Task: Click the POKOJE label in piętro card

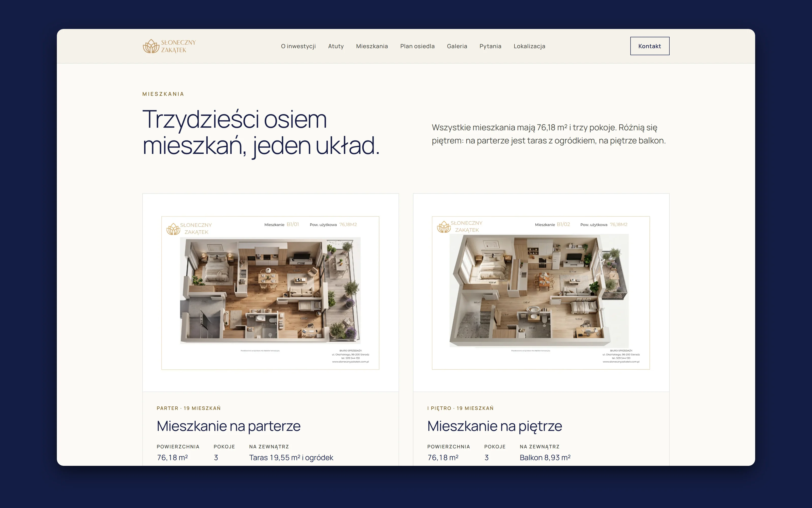Action: 495,447
